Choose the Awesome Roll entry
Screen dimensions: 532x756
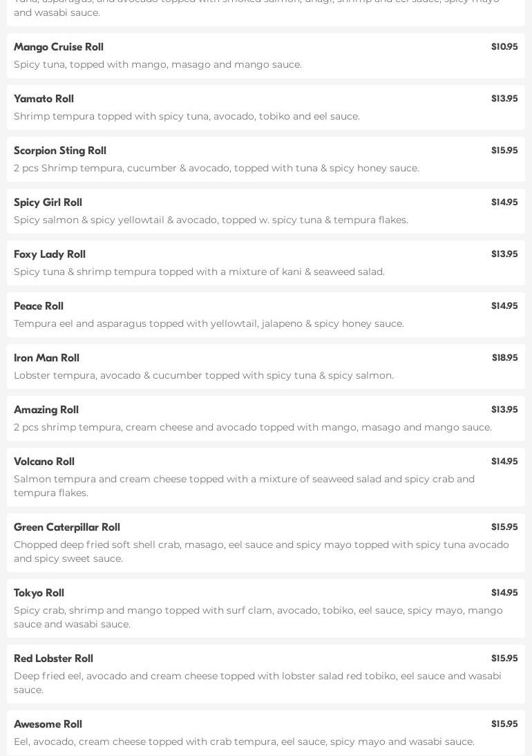coord(48,724)
